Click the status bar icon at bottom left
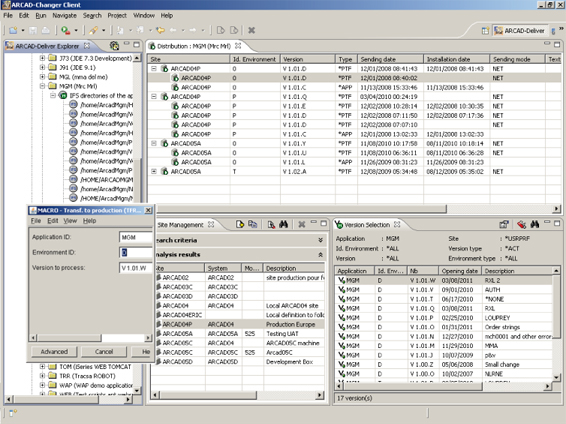Viewport: 566px width, 424px height. (x=13, y=412)
